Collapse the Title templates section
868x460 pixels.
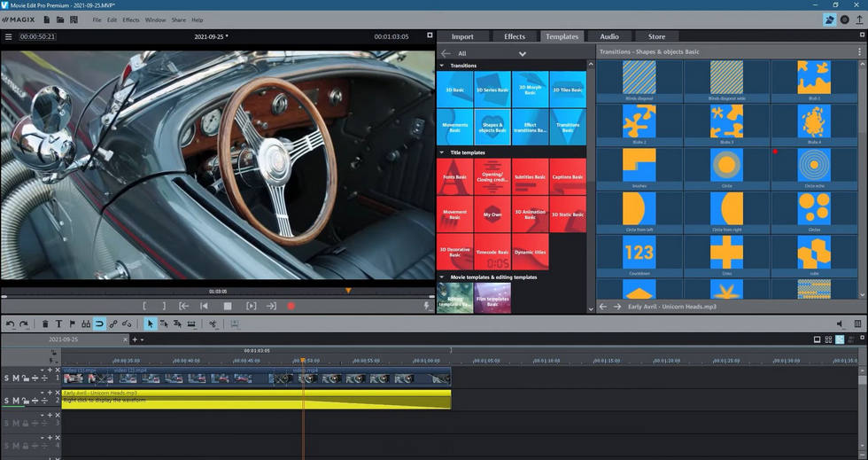pos(442,152)
